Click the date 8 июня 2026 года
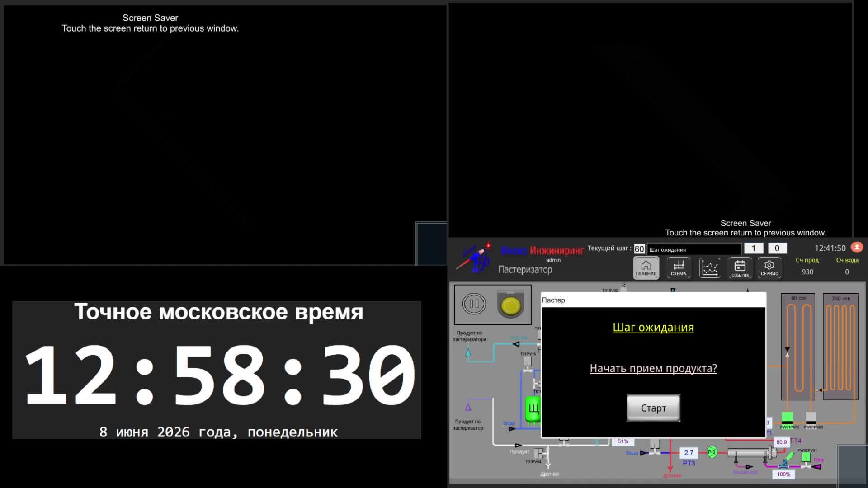Viewport: 868px width, 488px height. pyautogui.click(x=219, y=432)
